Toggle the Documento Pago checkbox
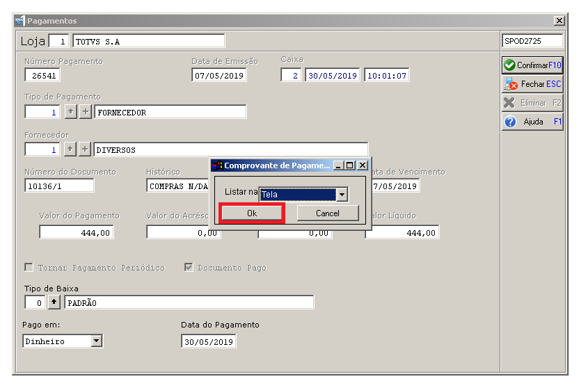588x381 pixels. 189,268
